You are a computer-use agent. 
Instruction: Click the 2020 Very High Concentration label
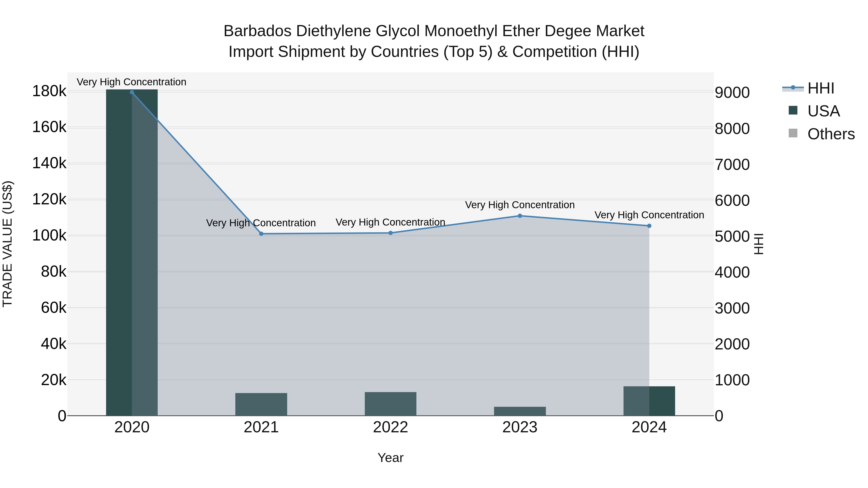[131, 82]
